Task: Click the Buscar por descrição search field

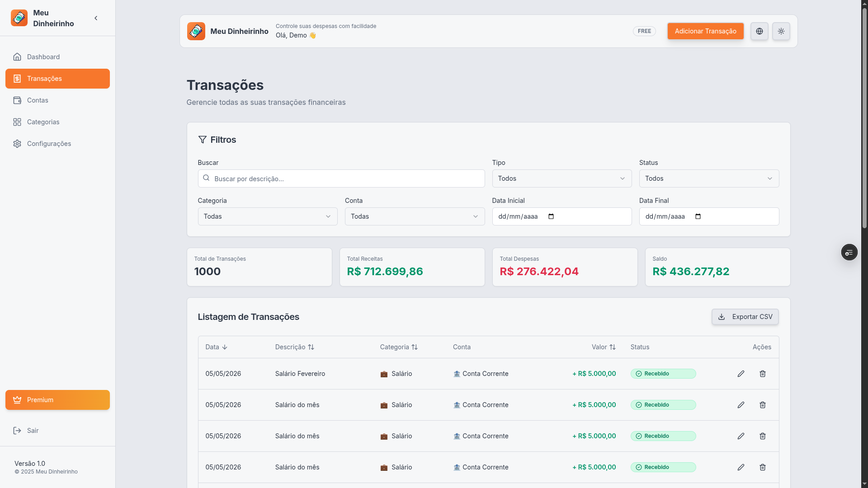Action: coord(341,178)
